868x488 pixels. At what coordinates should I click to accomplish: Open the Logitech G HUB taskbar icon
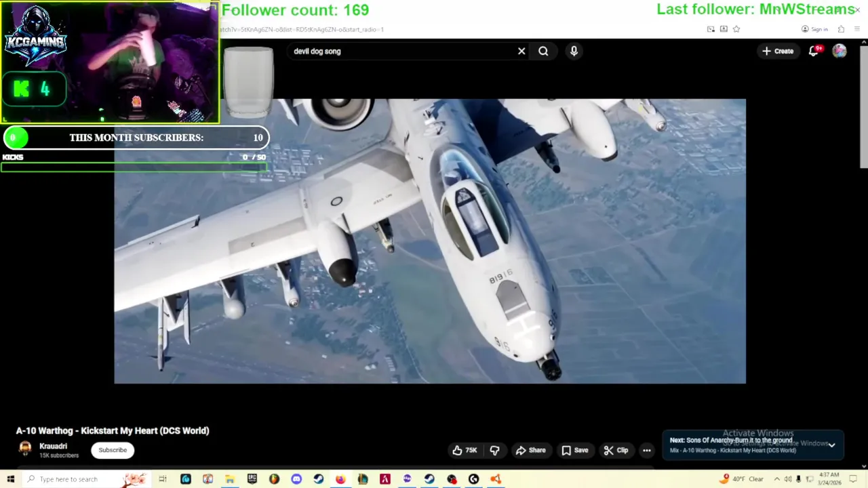coord(474,479)
